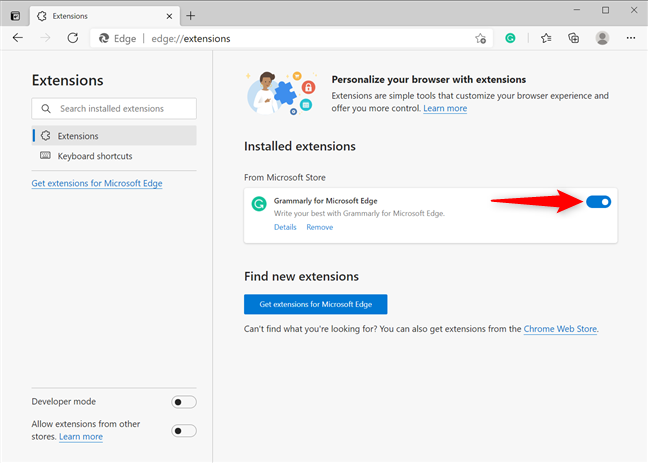Open the Collections icon
648x463 pixels.
click(574, 38)
